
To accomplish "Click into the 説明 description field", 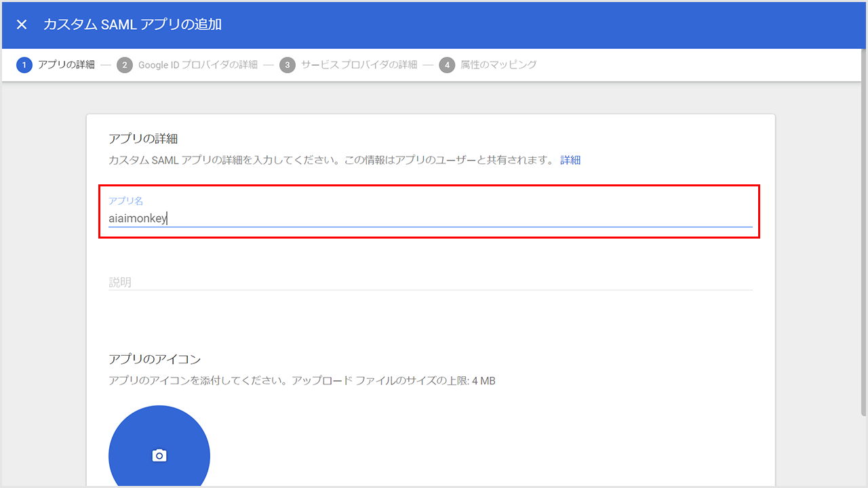I will pyautogui.click(x=430, y=282).
